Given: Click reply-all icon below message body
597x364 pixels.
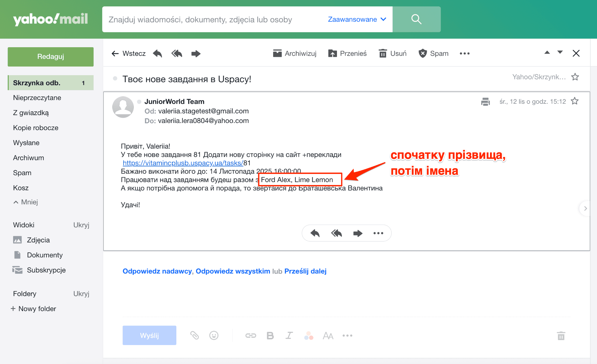Looking at the screenshot, I should 336,233.
